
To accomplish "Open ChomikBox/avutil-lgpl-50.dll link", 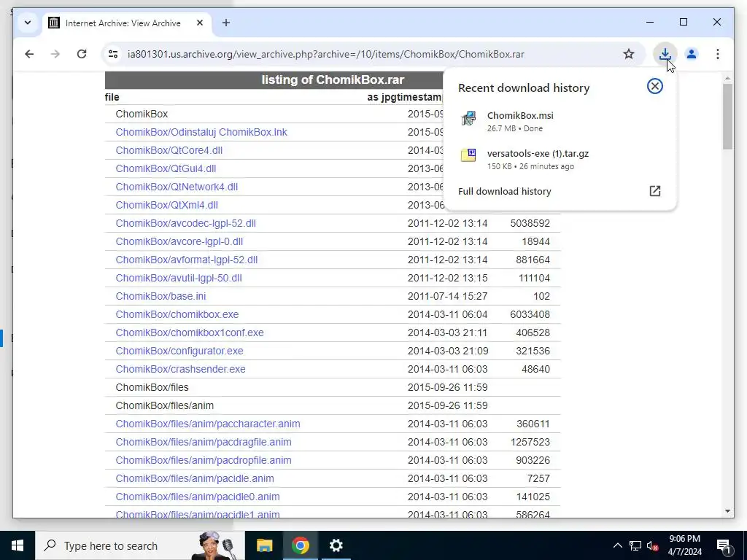I will coord(179,278).
